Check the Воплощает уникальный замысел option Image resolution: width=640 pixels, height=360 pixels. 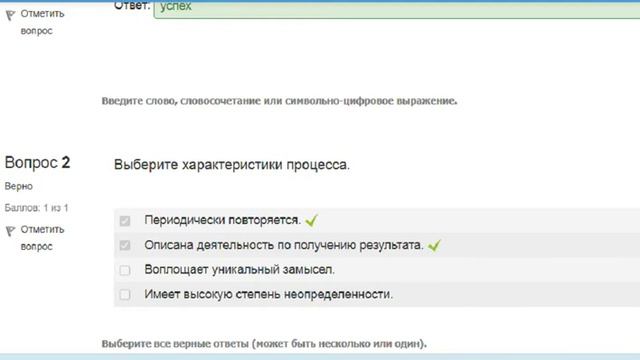tap(125, 270)
